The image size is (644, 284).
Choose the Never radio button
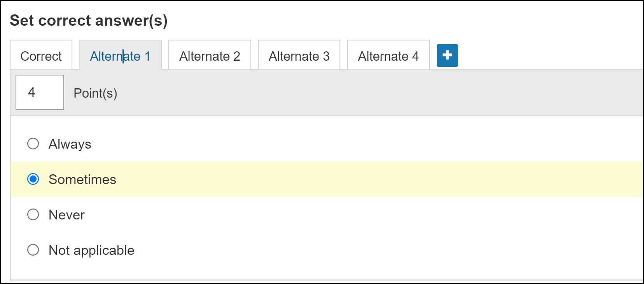tap(33, 214)
